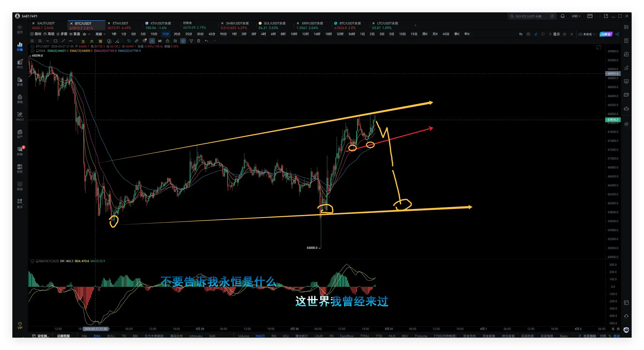Screen dimensions: 644x350
Task: Open the notification bell
Action: (562, 16)
